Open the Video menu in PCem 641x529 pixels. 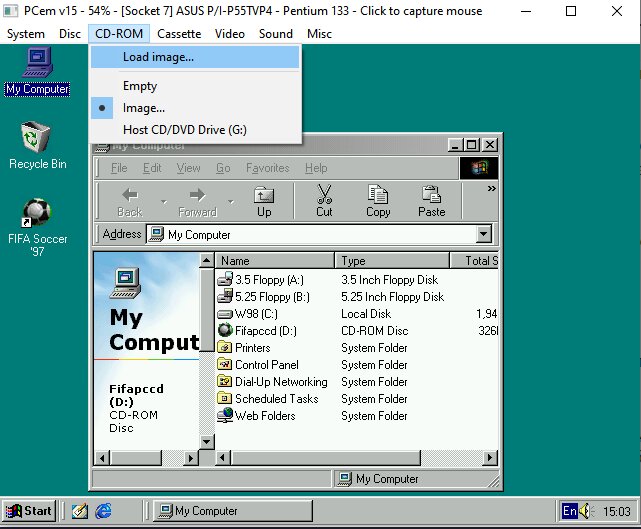pos(230,34)
